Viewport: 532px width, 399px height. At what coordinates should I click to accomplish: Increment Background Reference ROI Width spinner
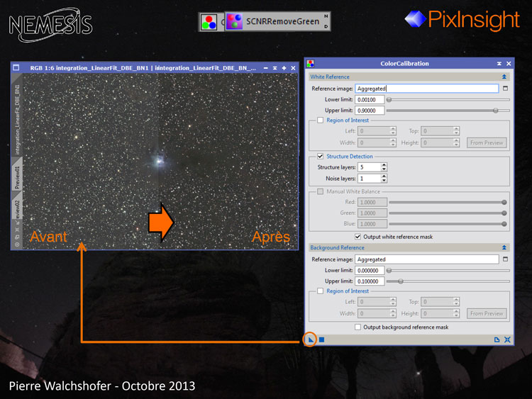(393, 311)
